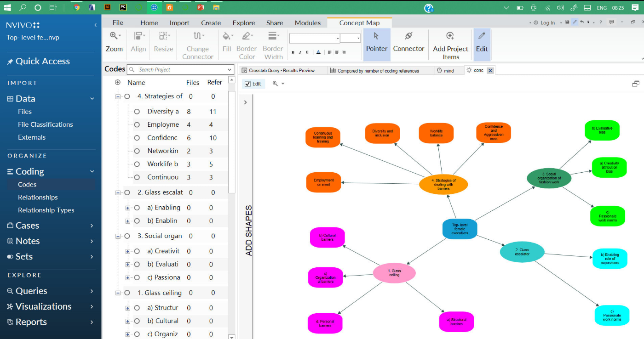Screen dimensions: 644x339
Task: Click Log In link
Action: click(x=543, y=23)
